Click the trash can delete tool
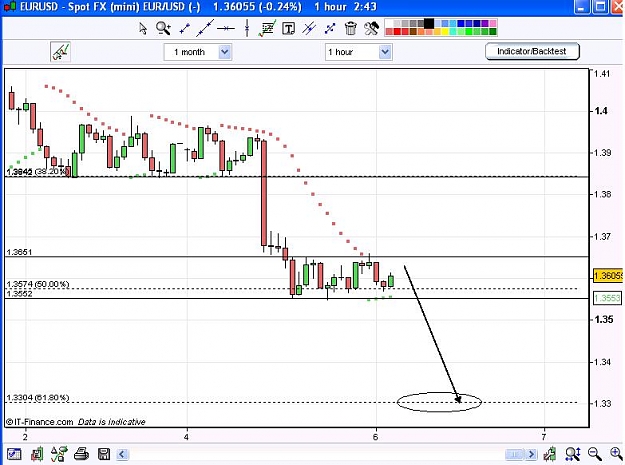Screen dimensions: 625x465 click(350, 28)
